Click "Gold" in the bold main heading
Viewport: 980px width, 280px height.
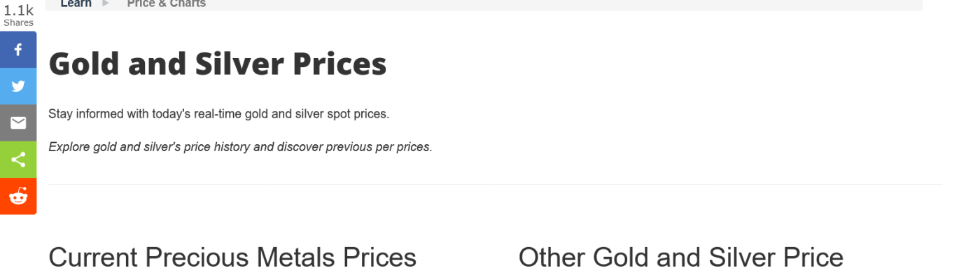click(78, 64)
